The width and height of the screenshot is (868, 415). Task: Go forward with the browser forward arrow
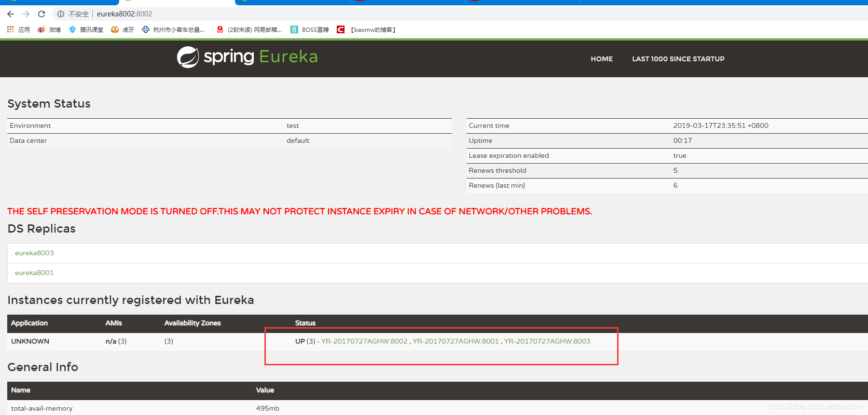[26, 14]
